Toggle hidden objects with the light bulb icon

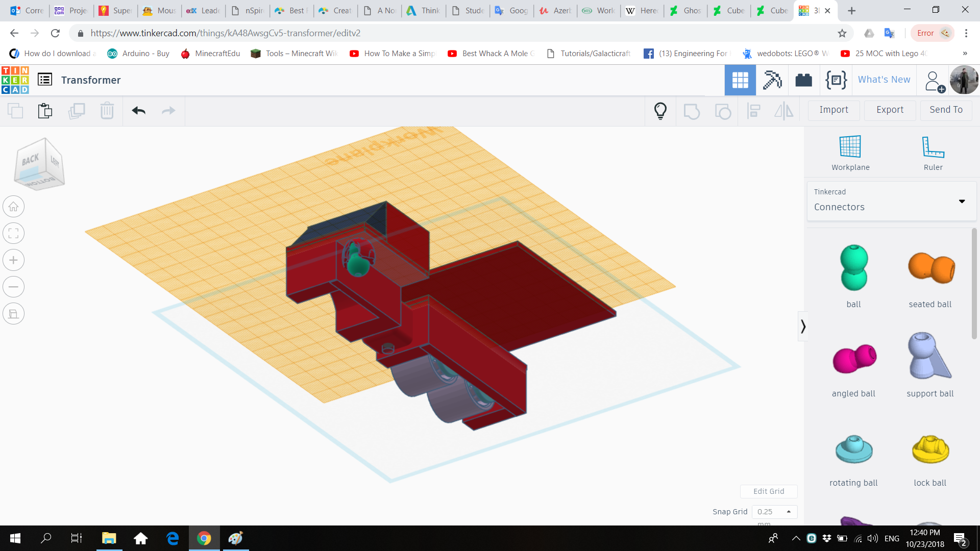point(660,110)
